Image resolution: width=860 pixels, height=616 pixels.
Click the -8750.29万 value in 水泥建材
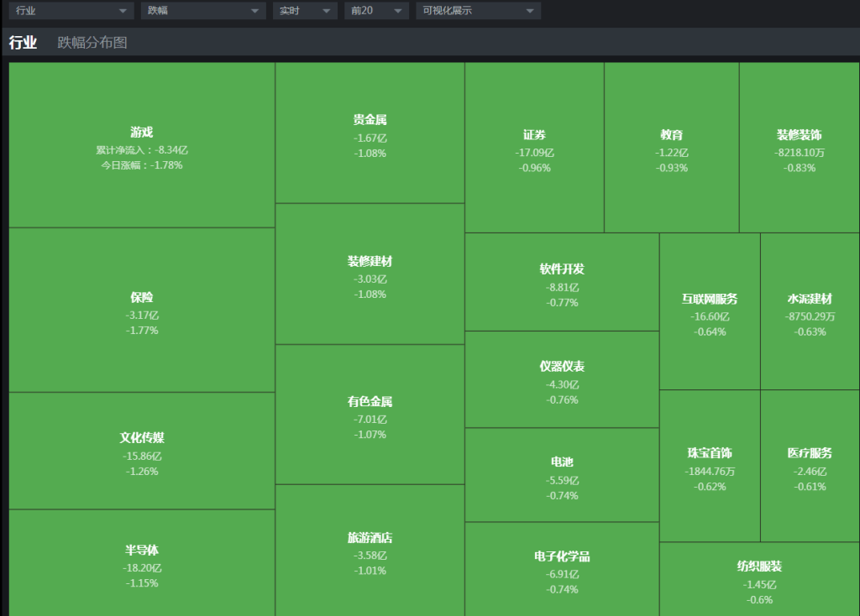coord(810,316)
